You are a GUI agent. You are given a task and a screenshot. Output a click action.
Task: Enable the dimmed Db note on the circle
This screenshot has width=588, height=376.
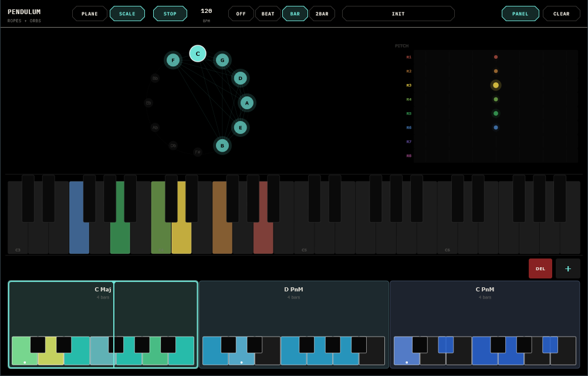[x=173, y=146]
